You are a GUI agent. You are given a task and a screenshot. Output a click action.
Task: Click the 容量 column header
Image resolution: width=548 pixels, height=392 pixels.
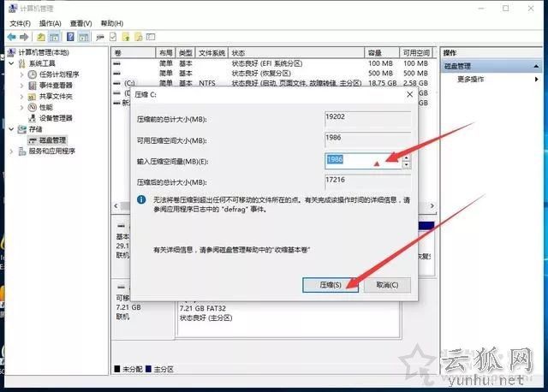click(382, 53)
